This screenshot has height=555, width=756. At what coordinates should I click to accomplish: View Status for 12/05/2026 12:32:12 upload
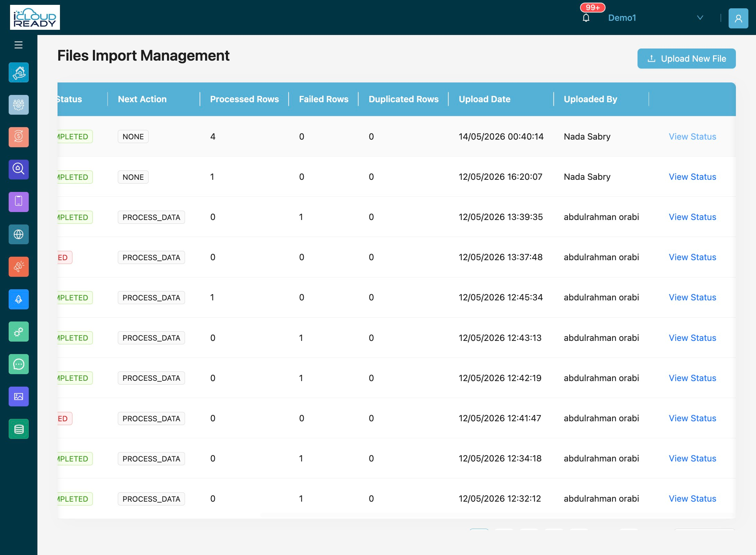tap(692, 499)
